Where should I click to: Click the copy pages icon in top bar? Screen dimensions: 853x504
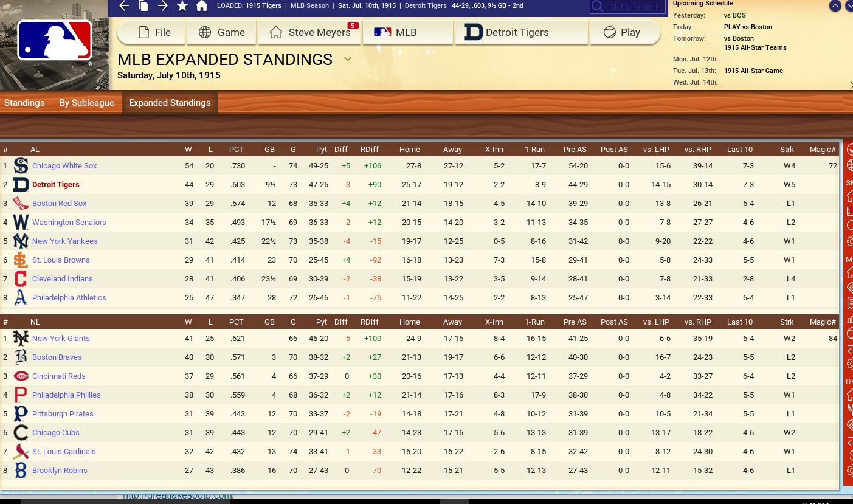pos(143,6)
